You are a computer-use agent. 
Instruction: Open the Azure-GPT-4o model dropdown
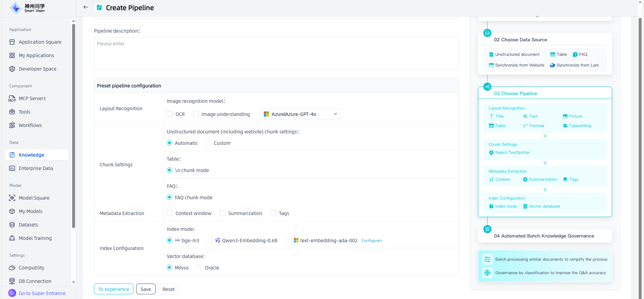[x=301, y=114]
